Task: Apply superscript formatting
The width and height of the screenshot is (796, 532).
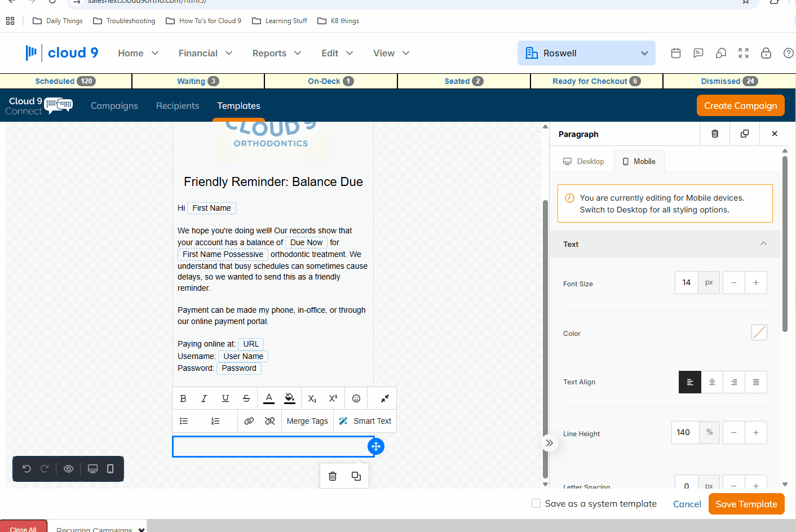Action: pyautogui.click(x=333, y=398)
